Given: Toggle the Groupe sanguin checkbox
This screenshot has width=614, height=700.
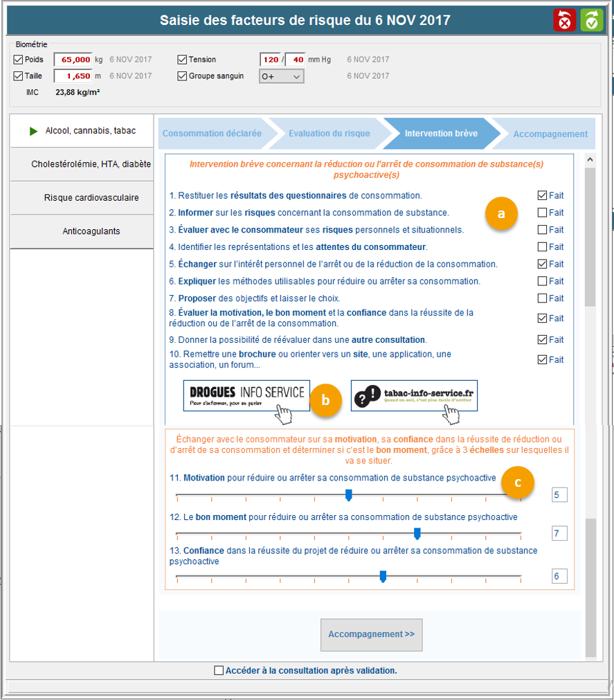Looking at the screenshot, I should click(182, 76).
